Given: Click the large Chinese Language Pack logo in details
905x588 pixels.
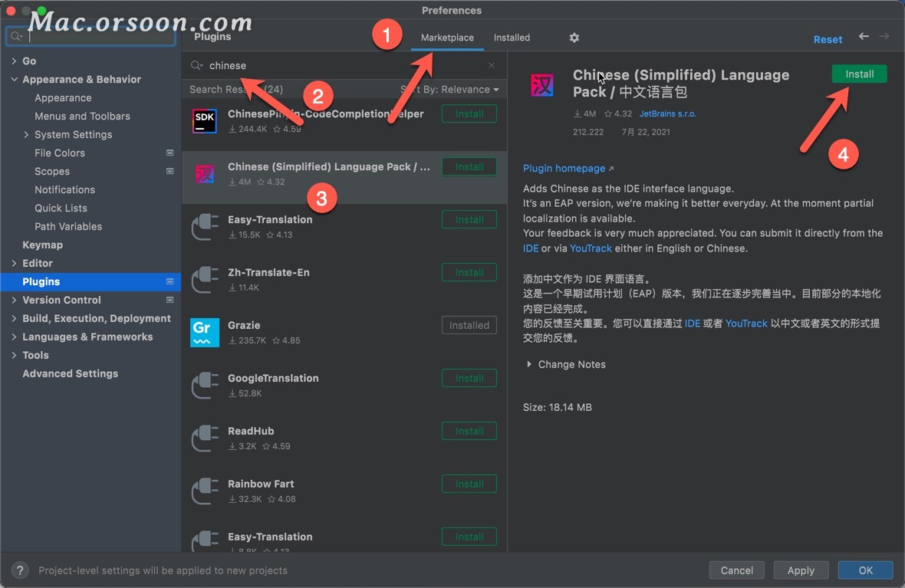Looking at the screenshot, I should [542, 85].
